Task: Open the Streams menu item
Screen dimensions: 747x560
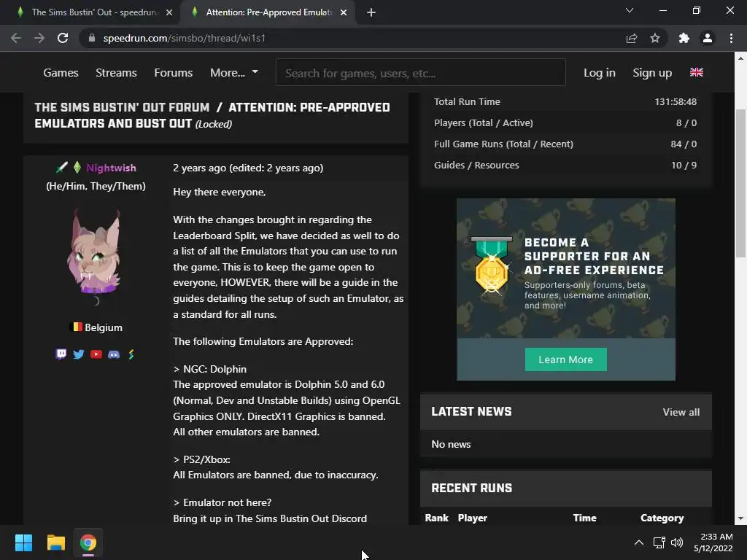Action: click(116, 72)
